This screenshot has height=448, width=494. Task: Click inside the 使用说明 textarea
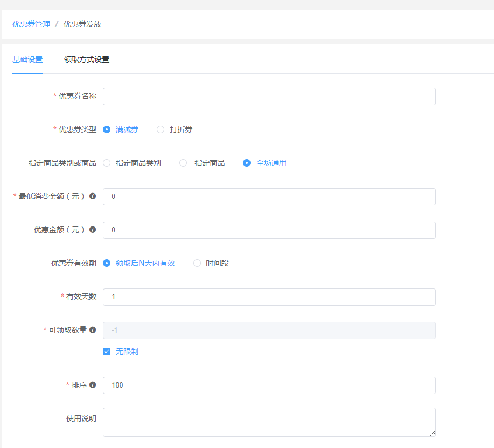(269, 422)
